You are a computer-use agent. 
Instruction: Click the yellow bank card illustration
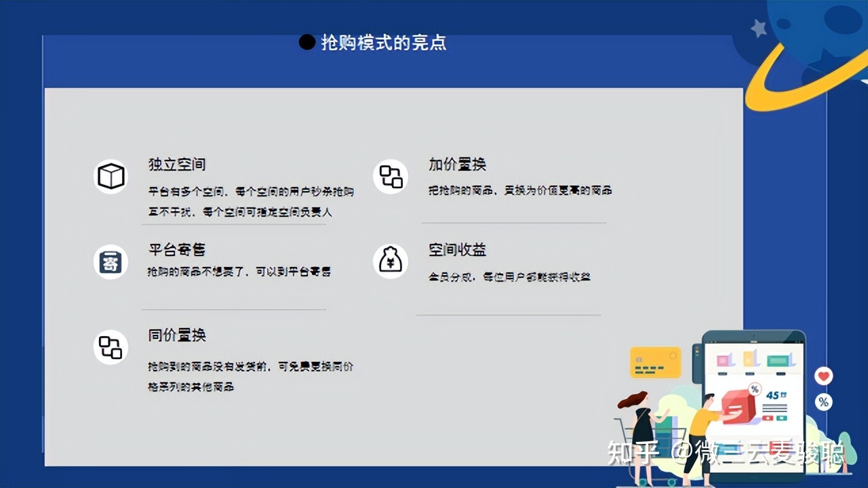(654, 363)
